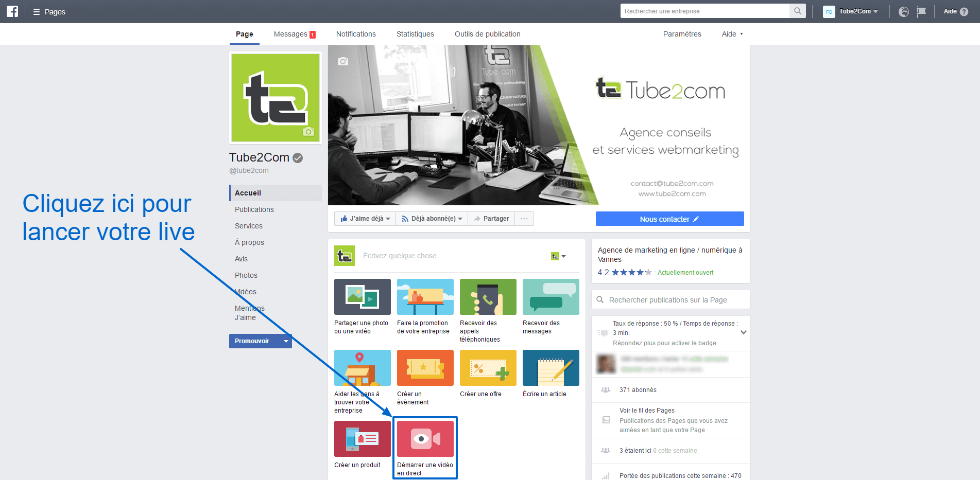Screen dimensions: 980x480
Task: Open Voir le fil des Pages
Action: 647,411
